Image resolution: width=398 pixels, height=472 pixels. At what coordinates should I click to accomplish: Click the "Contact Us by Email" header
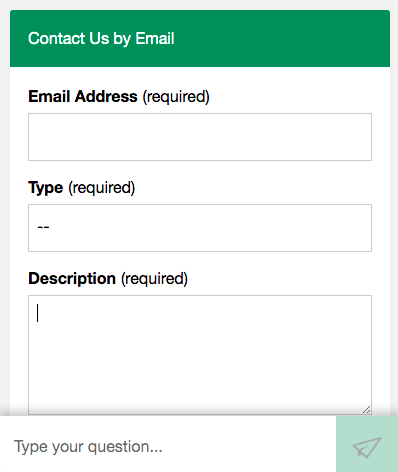pos(101,38)
